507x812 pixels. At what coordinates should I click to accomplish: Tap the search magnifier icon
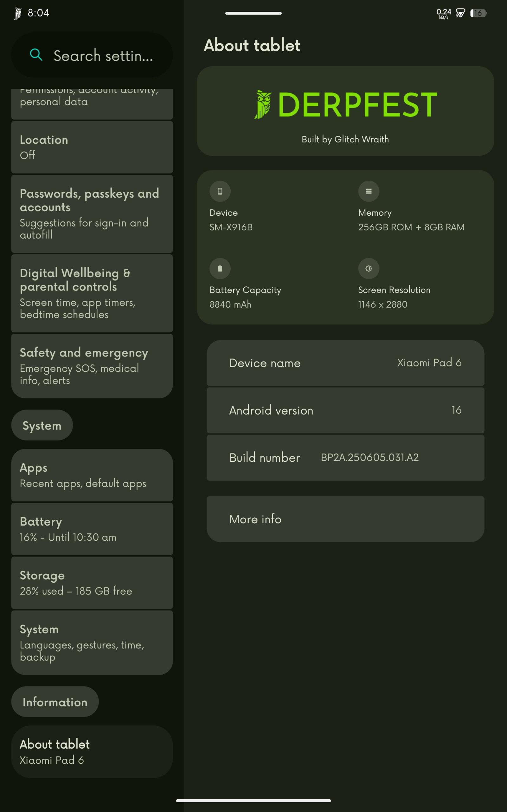point(36,54)
